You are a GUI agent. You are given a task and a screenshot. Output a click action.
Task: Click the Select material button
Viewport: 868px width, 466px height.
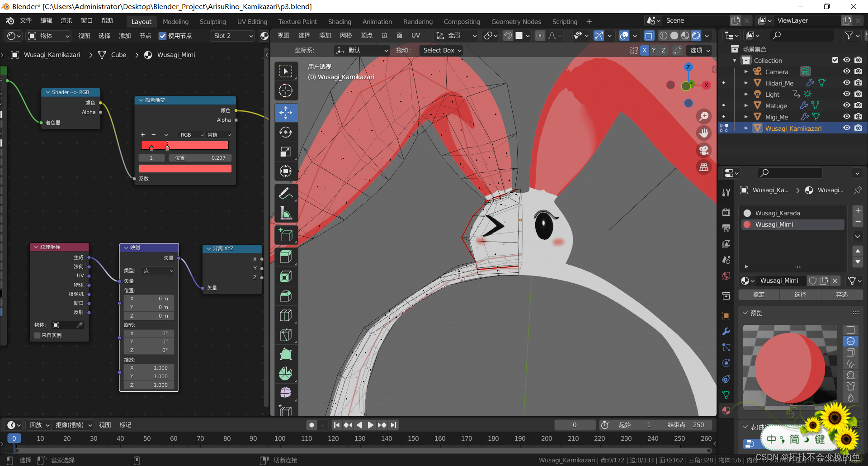800,295
